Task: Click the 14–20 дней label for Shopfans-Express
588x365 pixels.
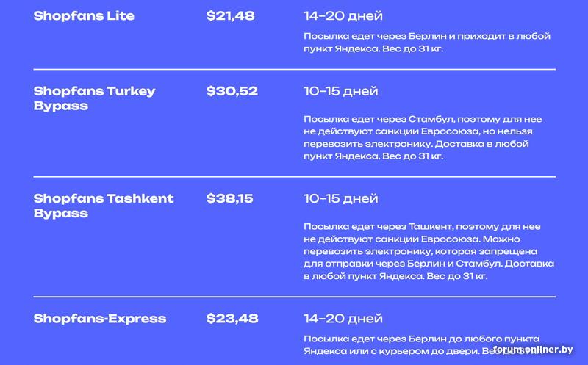Action: [x=343, y=319]
